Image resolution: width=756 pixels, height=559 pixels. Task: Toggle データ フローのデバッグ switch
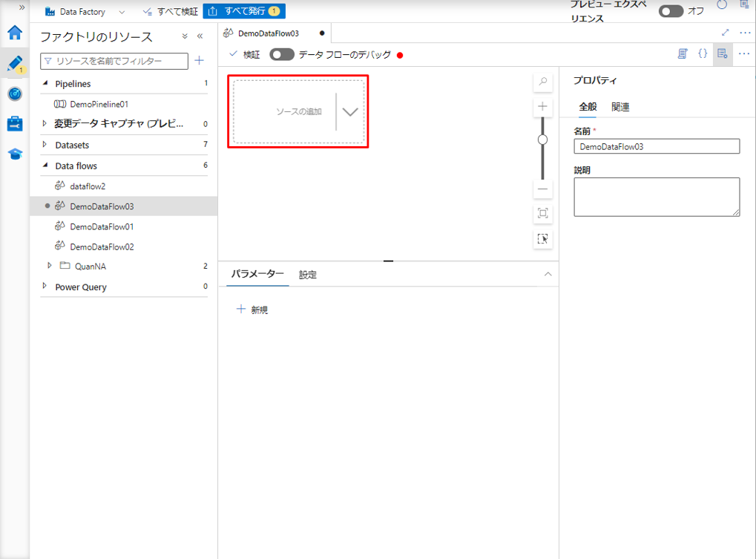[282, 54]
